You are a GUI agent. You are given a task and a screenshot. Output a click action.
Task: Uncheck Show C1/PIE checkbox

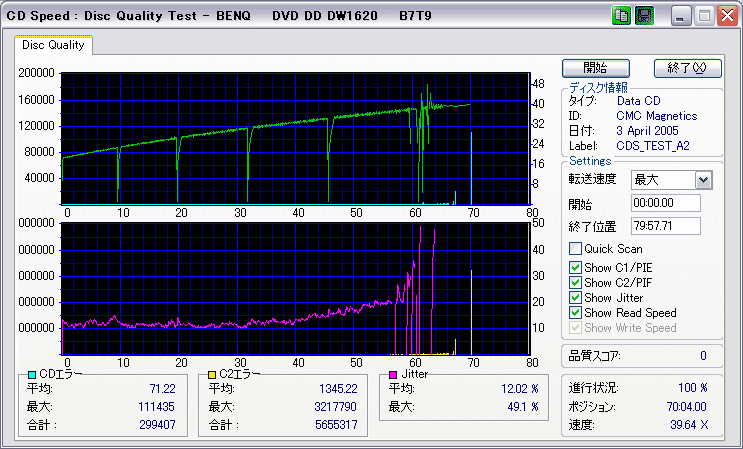click(x=575, y=268)
